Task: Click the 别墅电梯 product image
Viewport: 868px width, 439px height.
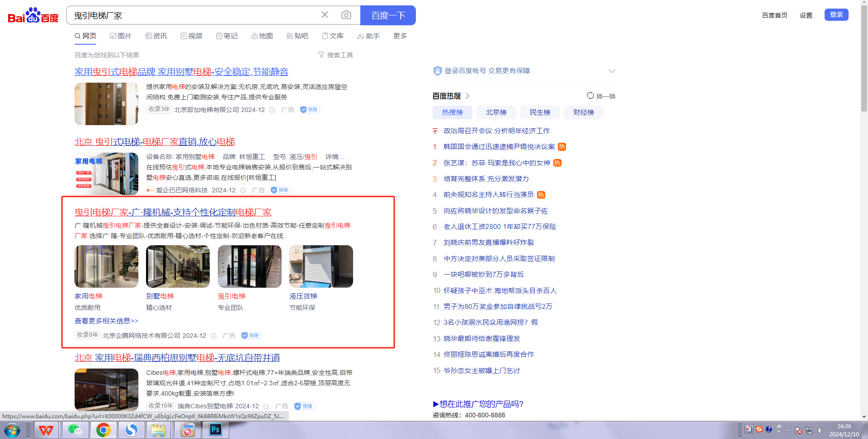Action: 178,266
